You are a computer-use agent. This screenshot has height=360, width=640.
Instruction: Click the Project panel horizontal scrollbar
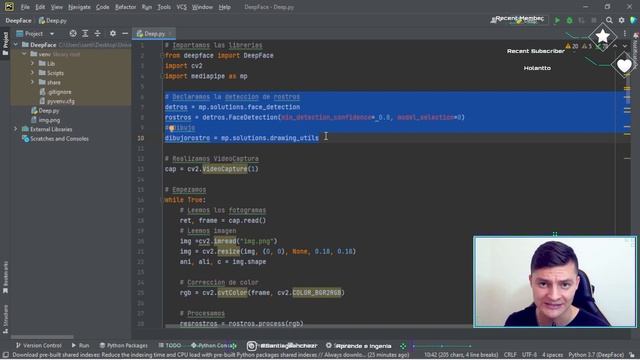click(42, 337)
